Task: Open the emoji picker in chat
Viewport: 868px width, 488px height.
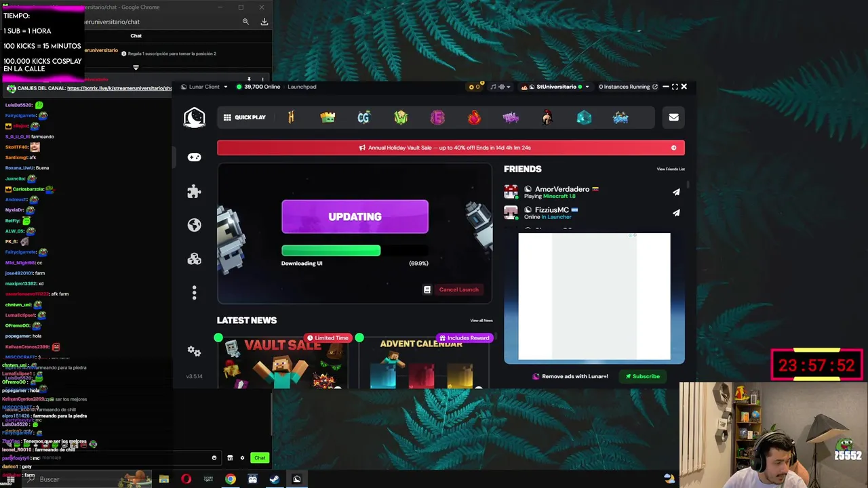Action: 214,457
